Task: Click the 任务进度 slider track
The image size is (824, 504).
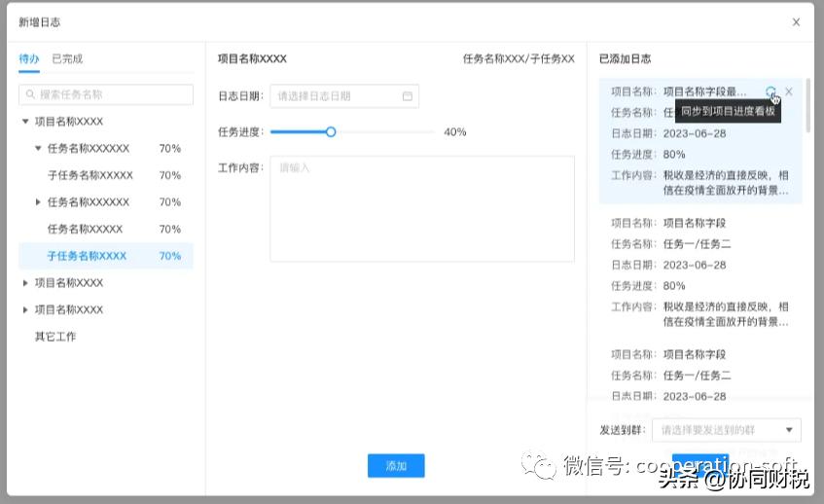Action: coord(352,132)
